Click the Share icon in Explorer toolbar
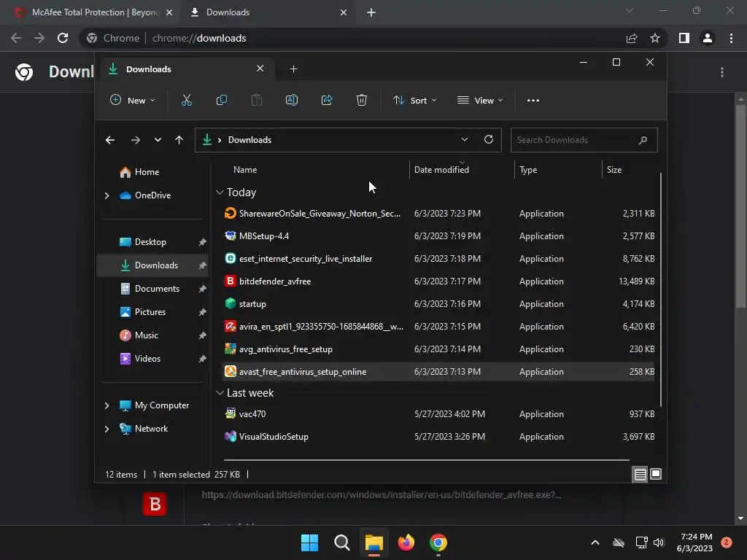The height and width of the screenshot is (560, 747). [x=327, y=100]
